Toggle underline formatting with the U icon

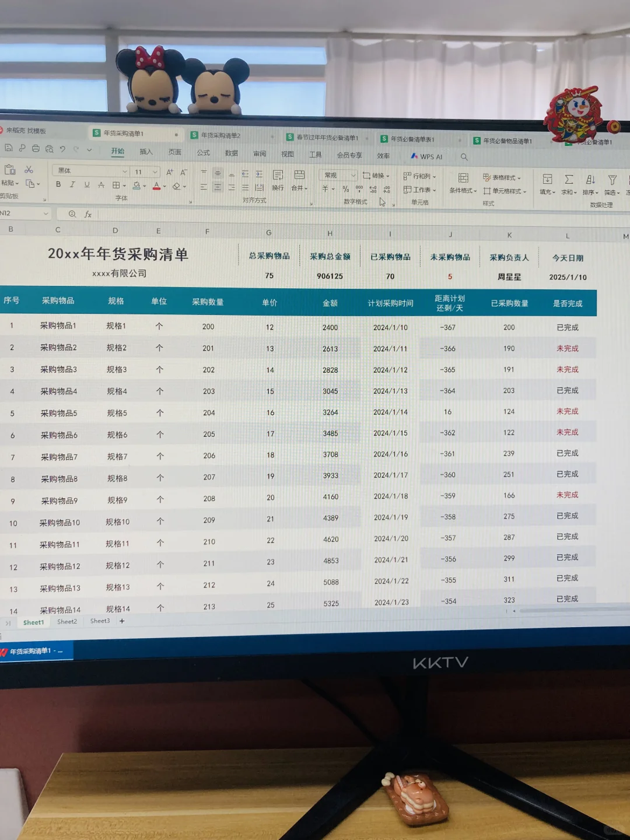pos(86,184)
